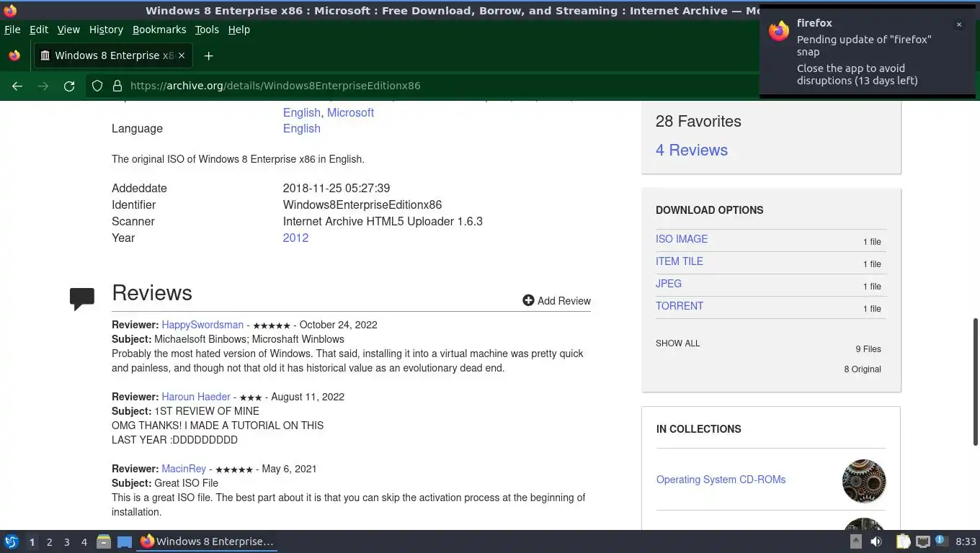This screenshot has width=980, height=553.
Task: Open reviewer MacinRey profile
Action: (x=184, y=469)
